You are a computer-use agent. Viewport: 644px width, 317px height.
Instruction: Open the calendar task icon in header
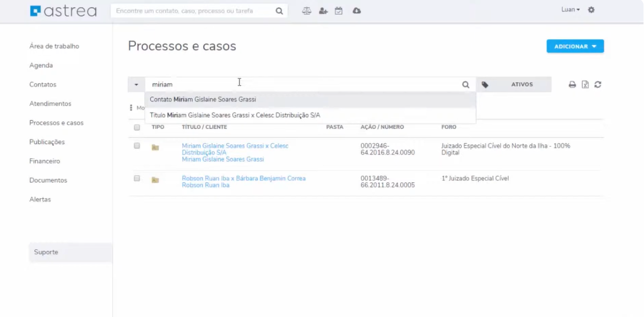click(339, 11)
